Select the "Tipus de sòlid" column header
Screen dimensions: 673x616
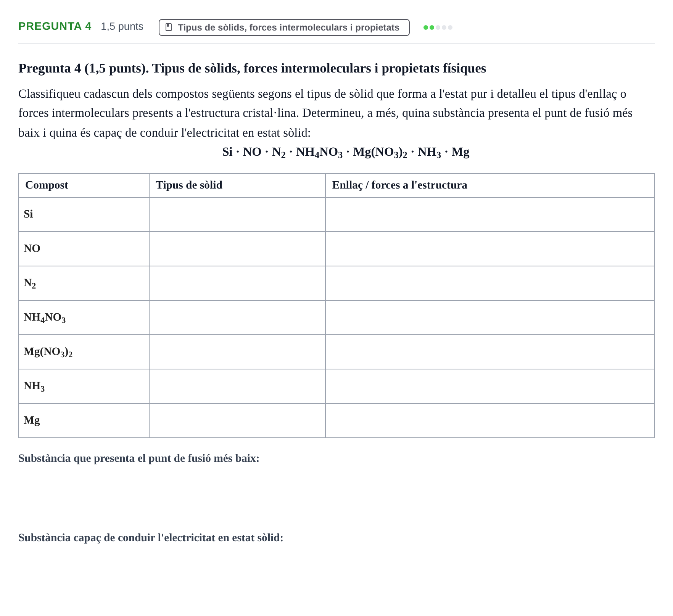click(237, 185)
